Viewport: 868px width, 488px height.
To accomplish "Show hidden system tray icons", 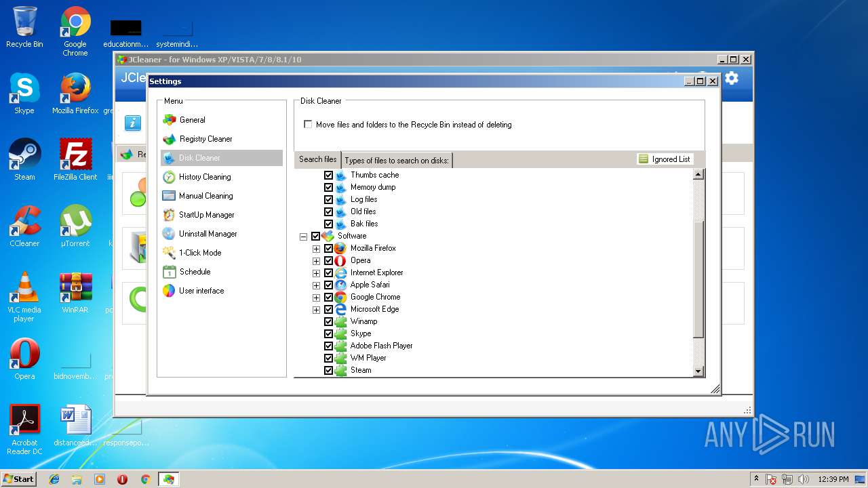I will pyautogui.click(x=756, y=479).
